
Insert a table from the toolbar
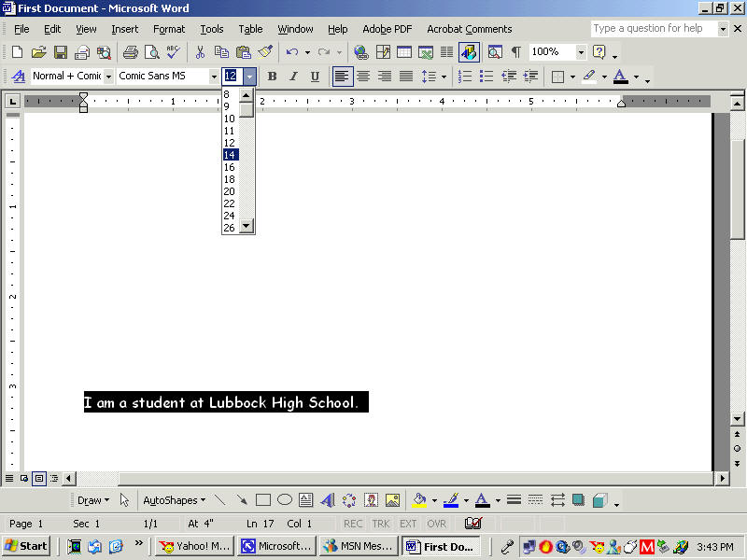tap(404, 52)
